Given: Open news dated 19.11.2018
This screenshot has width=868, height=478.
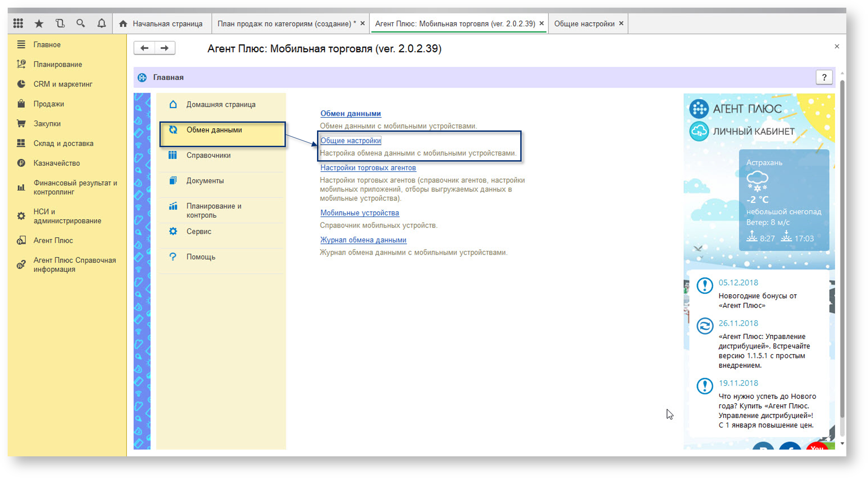Looking at the screenshot, I should click(738, 383).
